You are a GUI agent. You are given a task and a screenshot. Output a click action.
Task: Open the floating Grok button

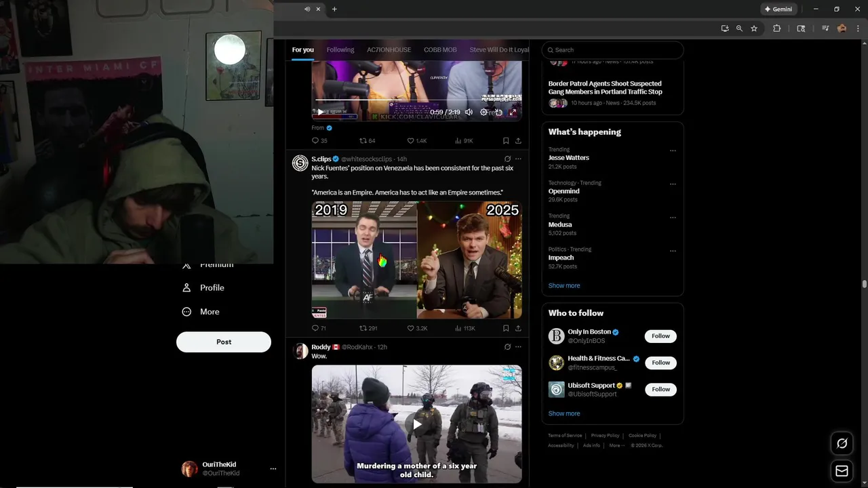click(x=842, y=443)
